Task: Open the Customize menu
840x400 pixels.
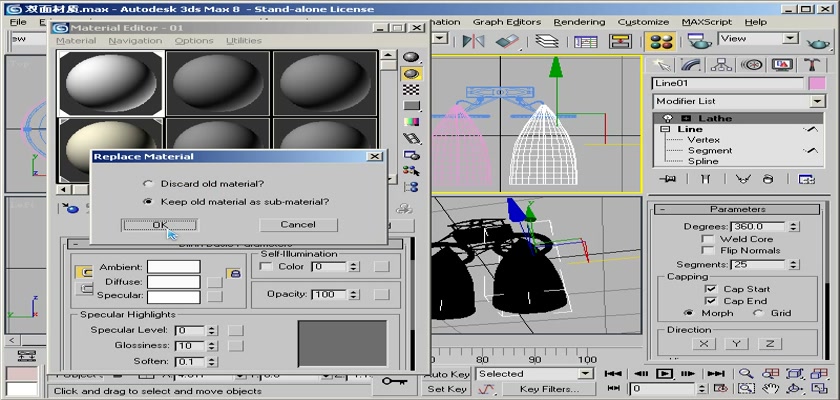Action: (x=643, y=22)
